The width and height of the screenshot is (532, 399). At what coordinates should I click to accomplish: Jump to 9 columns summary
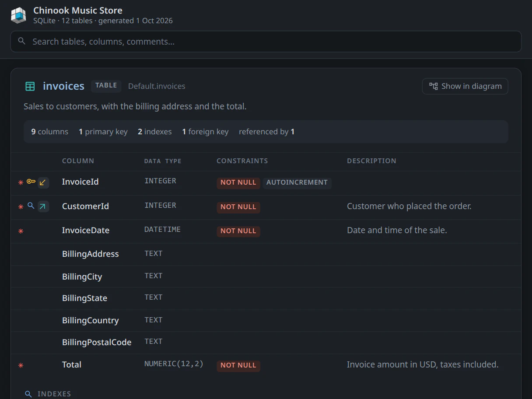(x=50, y=132)
